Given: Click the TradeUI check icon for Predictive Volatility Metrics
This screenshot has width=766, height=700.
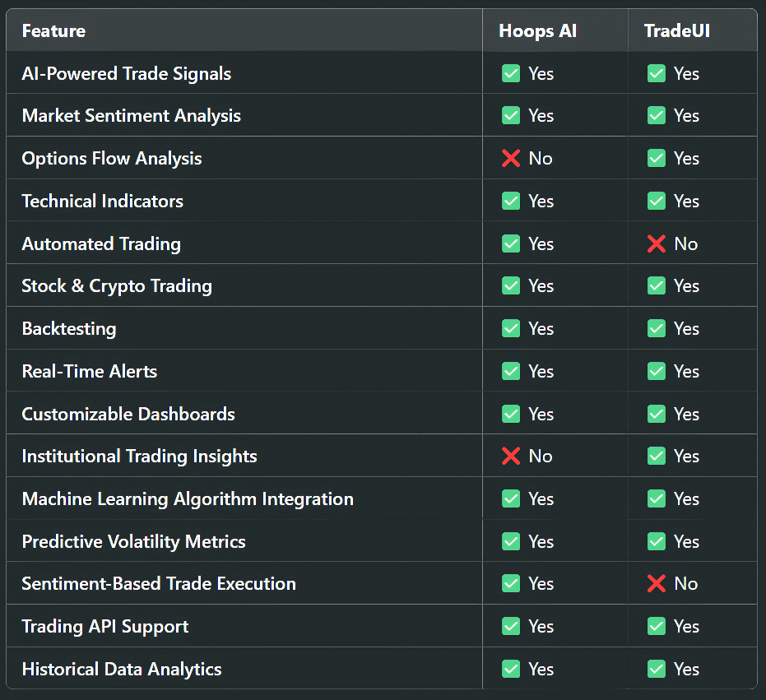Looking at the screenshot, I should tap(657, 542).
